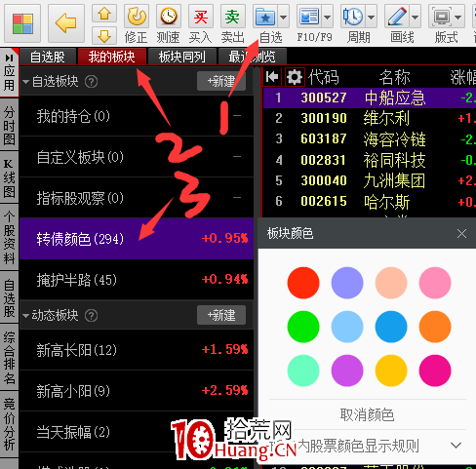Open the 周期 dropdown arrow

coord(372,17)
